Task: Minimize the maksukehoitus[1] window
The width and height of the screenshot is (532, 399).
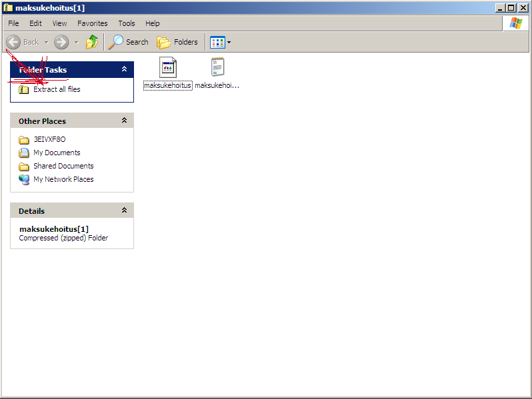Action: (500, 8)
